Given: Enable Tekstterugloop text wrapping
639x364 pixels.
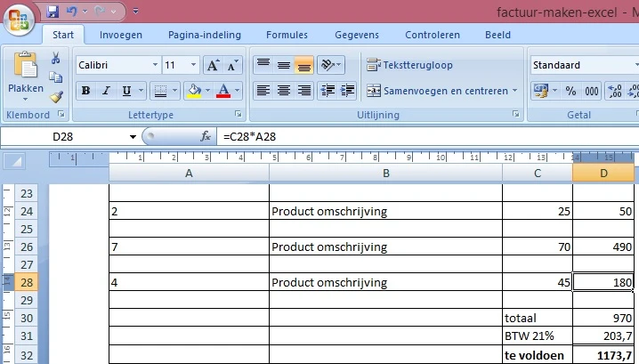Looking at the screenshot, I should pyautogui.click(x=409, y=65).
